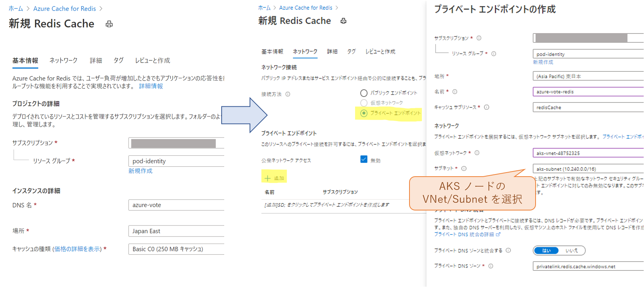This screenshot has width=644, height=287.
Task: Open aks-subnet (10.240.0.0/16) dropdown
Action: pos(588,169)
